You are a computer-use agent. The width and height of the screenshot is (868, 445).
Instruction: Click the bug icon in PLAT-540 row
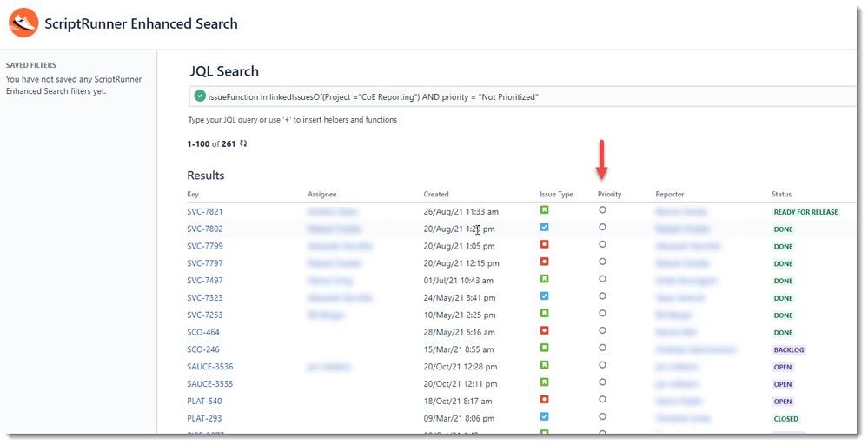(x=544, y=399)
